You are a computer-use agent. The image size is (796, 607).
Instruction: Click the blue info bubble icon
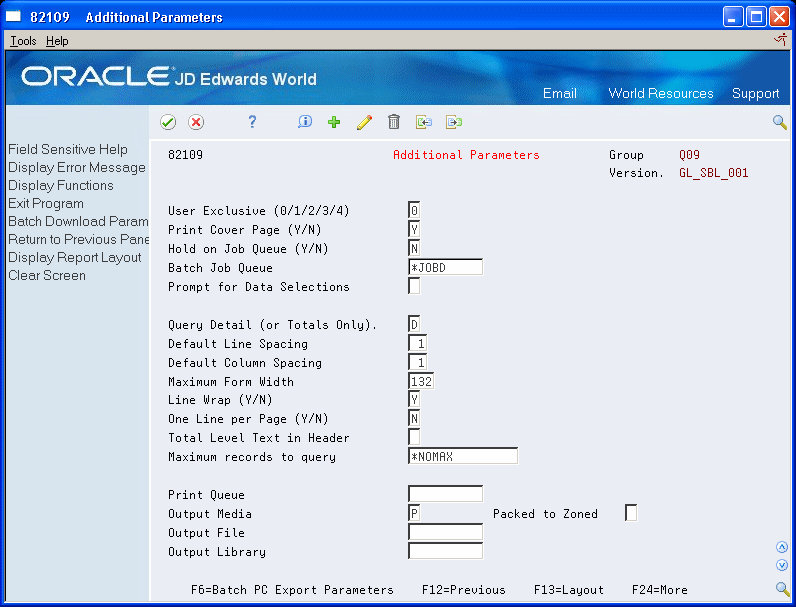(305, 122)
